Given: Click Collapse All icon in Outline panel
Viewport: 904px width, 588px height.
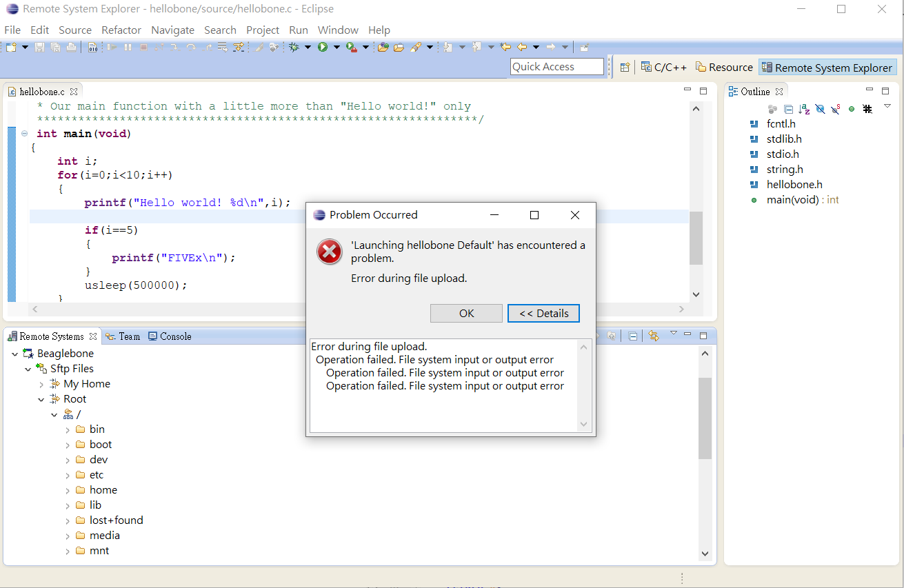Looking at the screenshot, I should coord(788,109).
